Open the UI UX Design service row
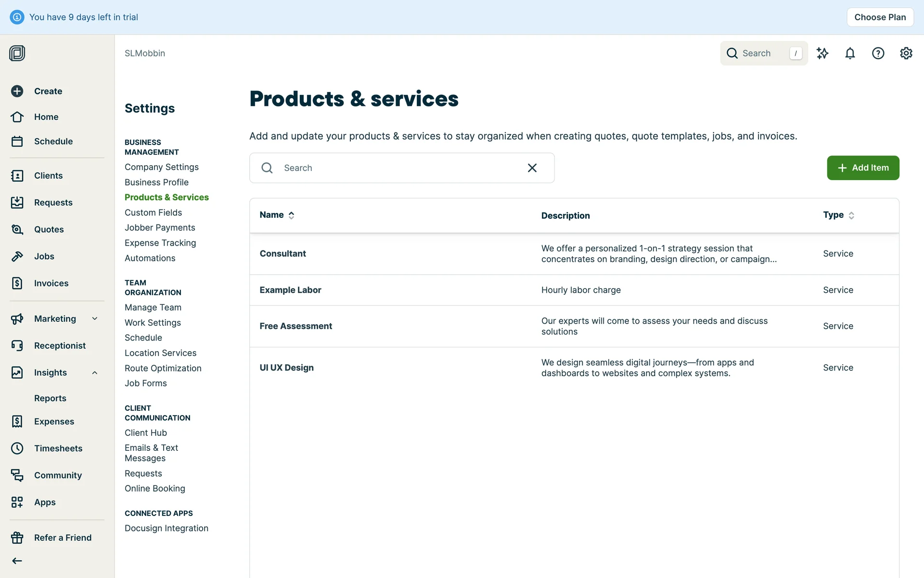Screen dimensions: 924x578 click(286, 368)
